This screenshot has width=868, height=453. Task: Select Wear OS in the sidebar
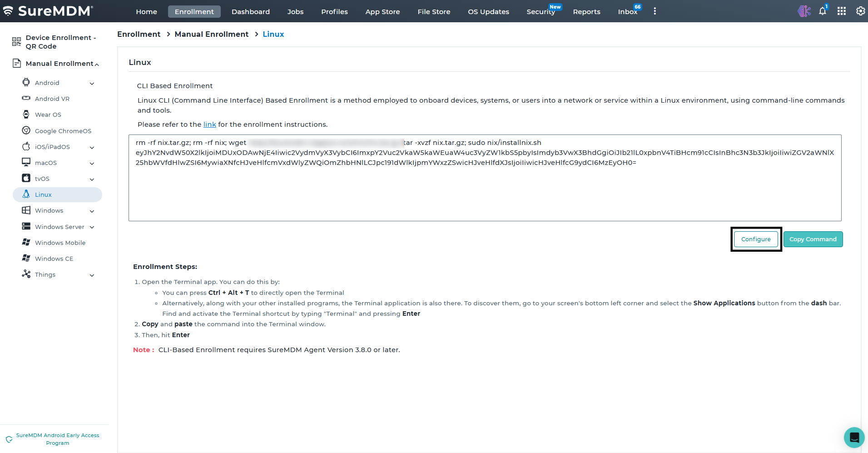click(x=48, y=114)
